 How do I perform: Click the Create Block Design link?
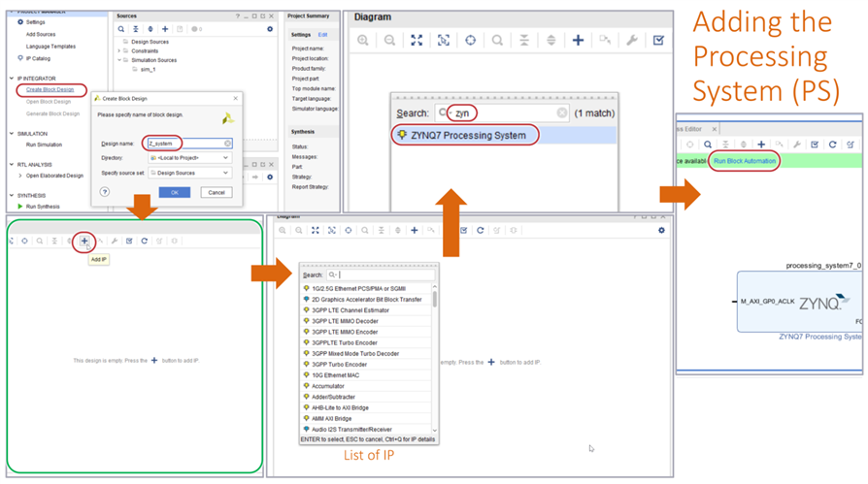tap(50, 90)
